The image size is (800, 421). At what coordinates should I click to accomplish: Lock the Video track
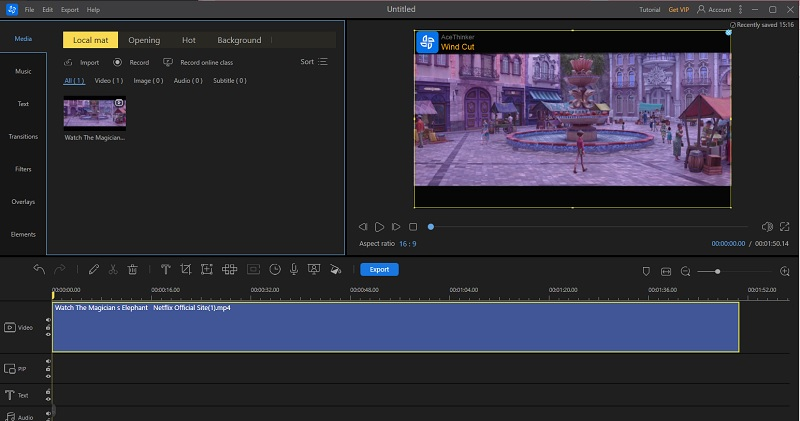click(x=48, y=327)
